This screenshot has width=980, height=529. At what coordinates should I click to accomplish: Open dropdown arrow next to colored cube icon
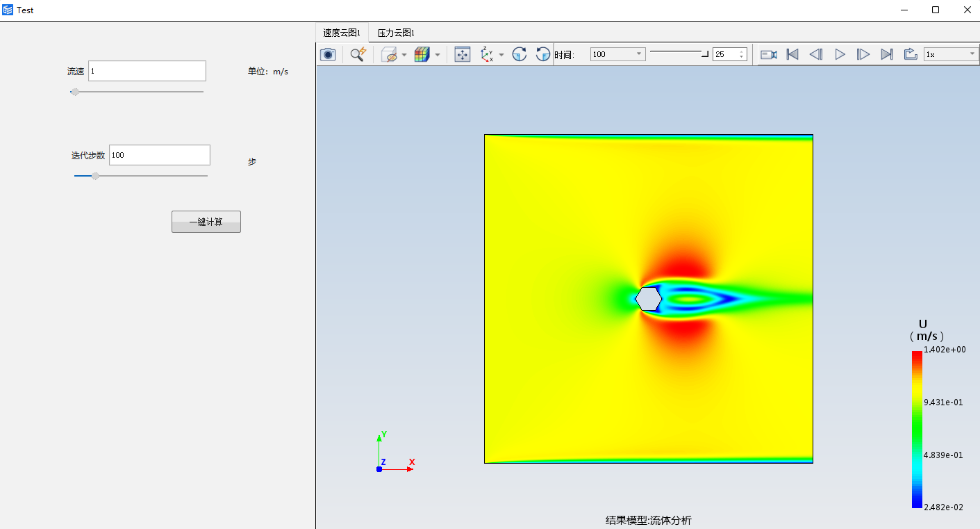coord(438,54)
